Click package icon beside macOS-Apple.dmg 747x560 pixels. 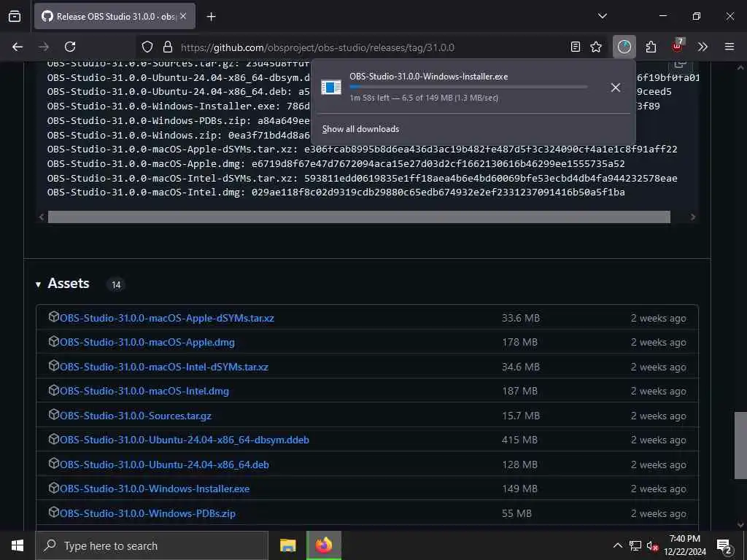(x=54, y=341)
